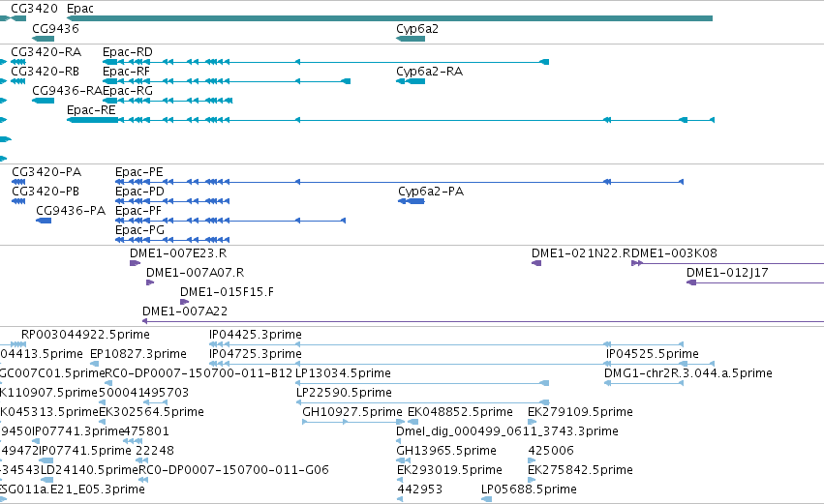Click EST LP22590.5prime
Screen dimensions: 824x504
coord(422,402)
